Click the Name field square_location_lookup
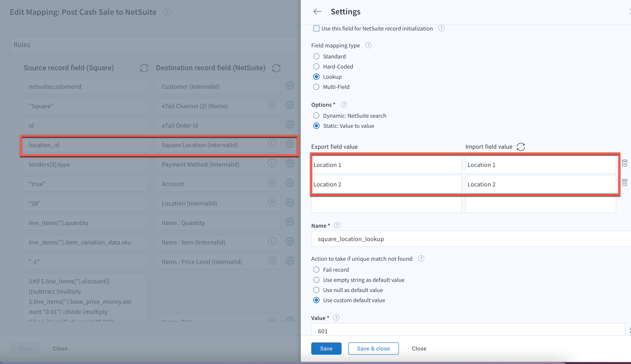Viewport: 631px width, 364px height. click(471, 239)
